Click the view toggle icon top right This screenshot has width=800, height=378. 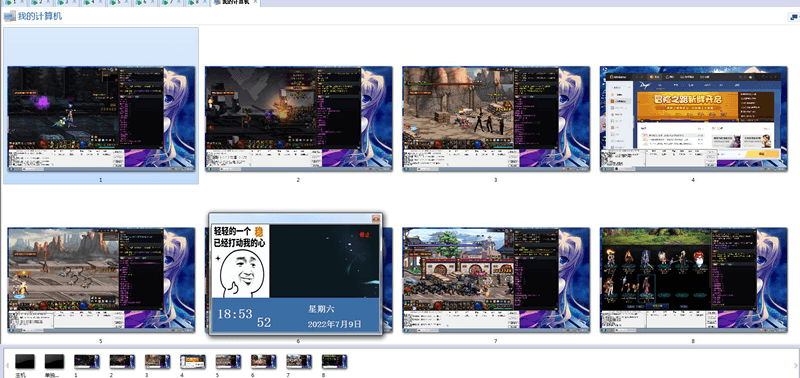(794, 17)
